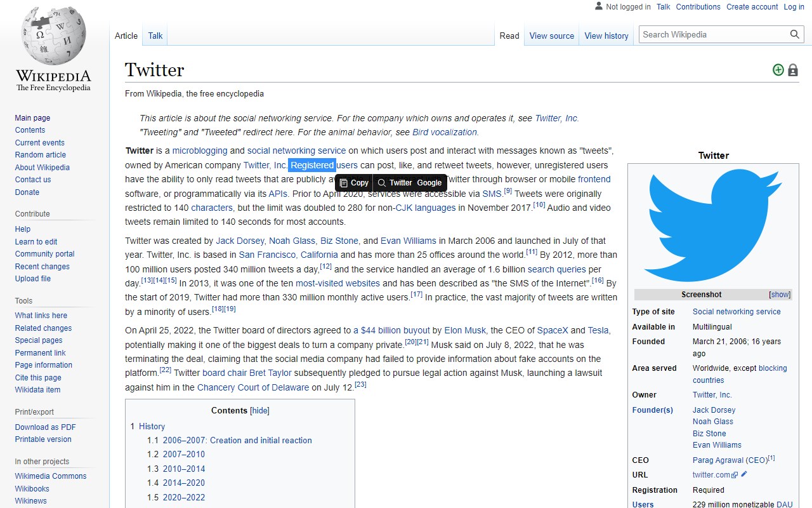Click citation reference [9]
The image size is (812, 508).
pyautogui.click(x=508, y=191)
